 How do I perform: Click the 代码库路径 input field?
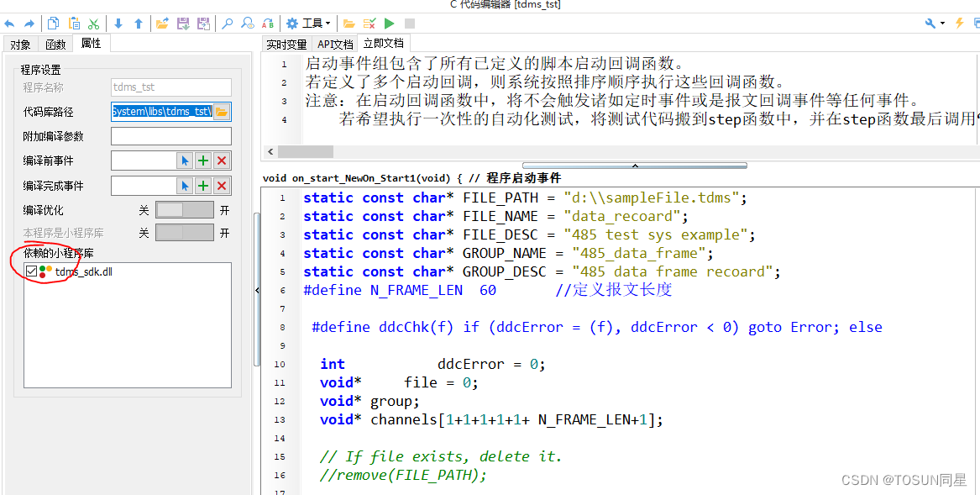[x=162, y=112]
